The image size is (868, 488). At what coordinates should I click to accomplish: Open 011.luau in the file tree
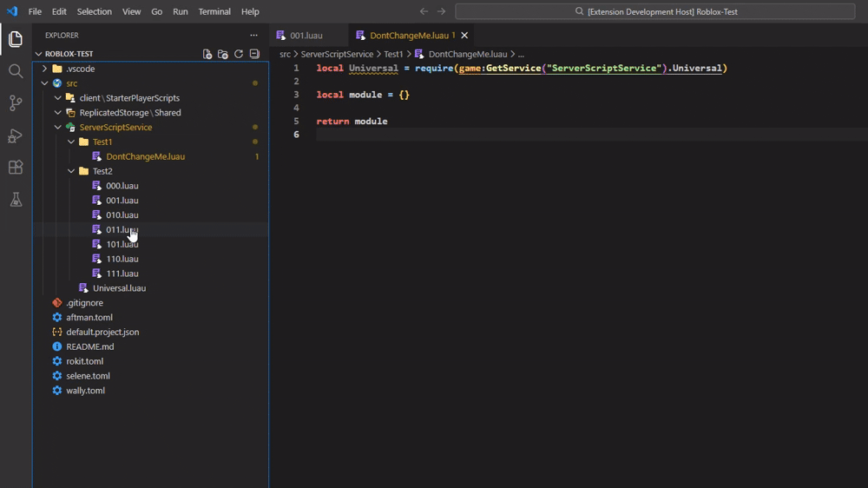[x=122, y=229]
